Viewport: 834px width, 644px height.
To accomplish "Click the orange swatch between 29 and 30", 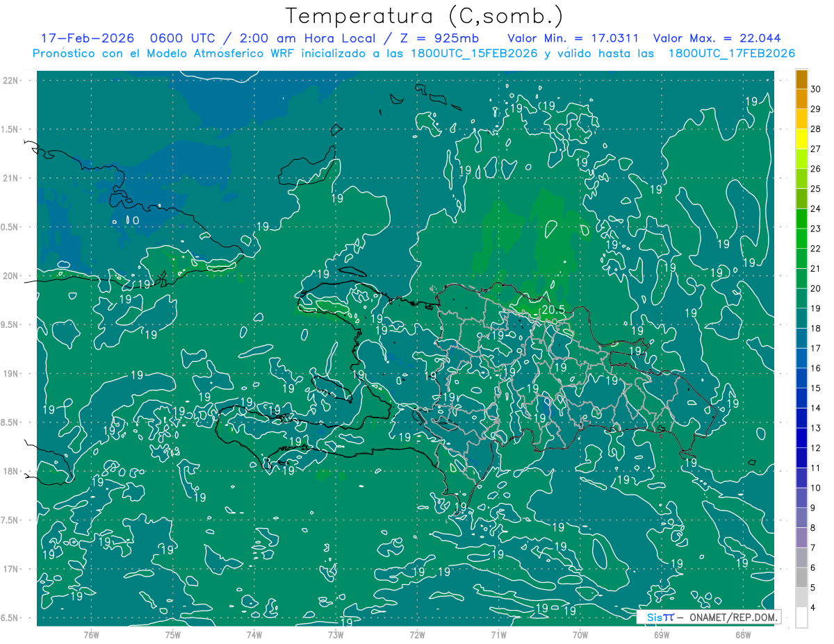I will tap(801, 99).
